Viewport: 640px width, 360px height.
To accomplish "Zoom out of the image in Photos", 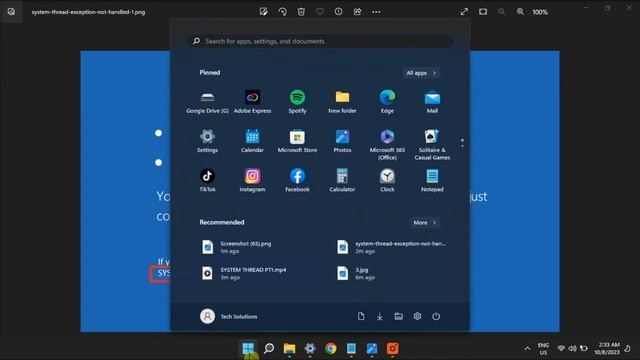I will [x=502, y=12].
